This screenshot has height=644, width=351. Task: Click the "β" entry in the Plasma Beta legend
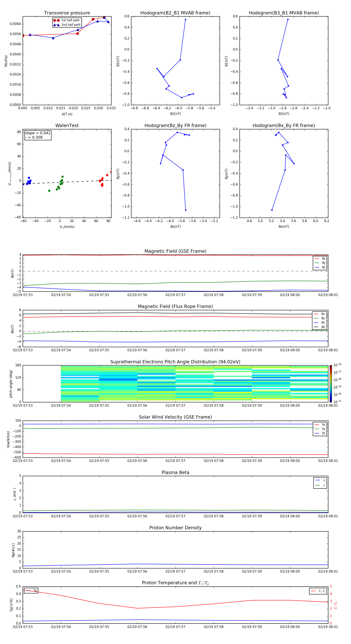click(320, 485)
